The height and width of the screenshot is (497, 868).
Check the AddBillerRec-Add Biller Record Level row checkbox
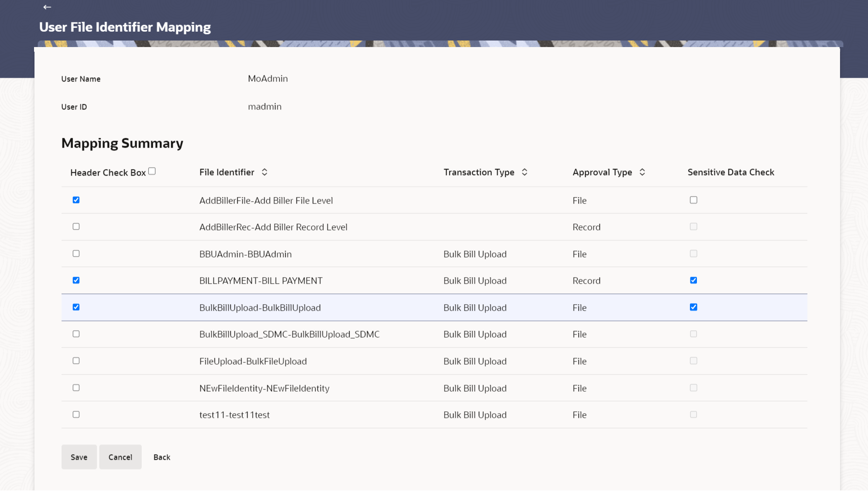point(76,226)
